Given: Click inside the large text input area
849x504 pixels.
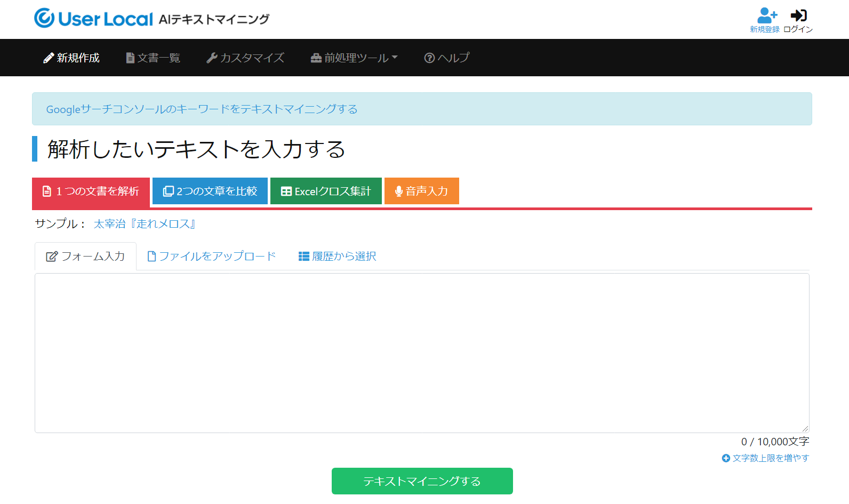Looking at the screenshot, I should [421, 353].
